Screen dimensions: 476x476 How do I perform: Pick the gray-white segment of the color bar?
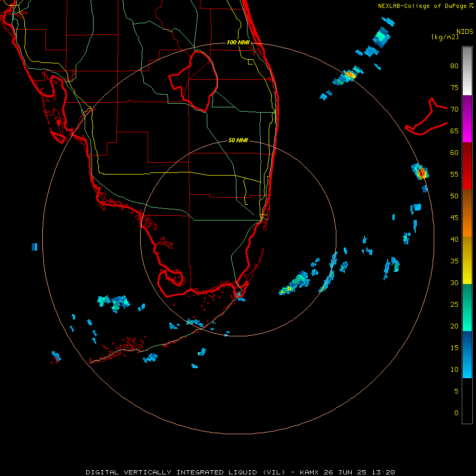point(467,71)
